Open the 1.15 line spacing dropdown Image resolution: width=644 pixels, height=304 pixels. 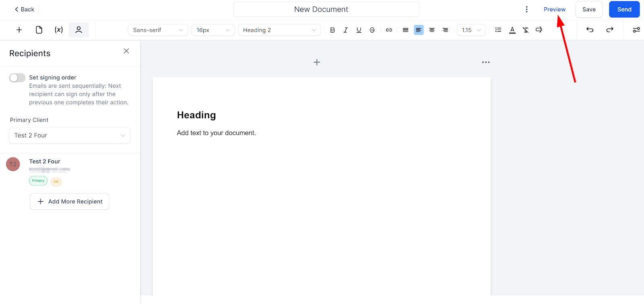point(471,30)
